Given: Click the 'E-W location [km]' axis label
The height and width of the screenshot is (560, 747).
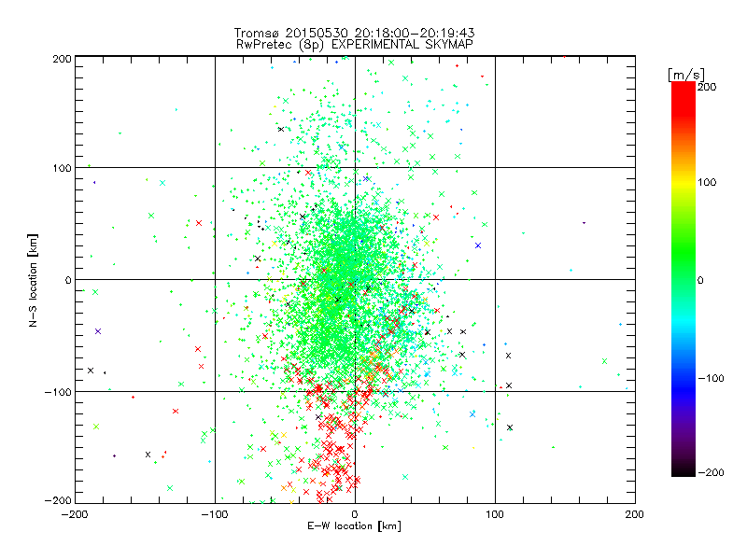Looking at the screenshot, I should (354, 526).
